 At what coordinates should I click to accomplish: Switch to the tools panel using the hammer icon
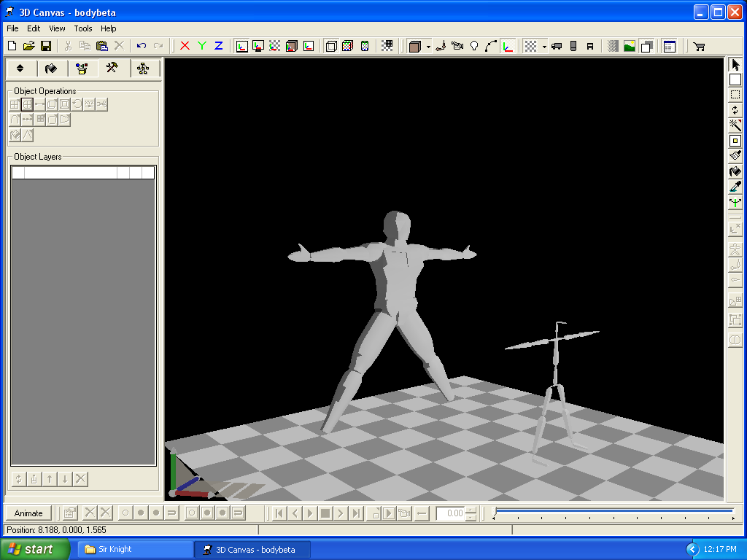point(113,68)
